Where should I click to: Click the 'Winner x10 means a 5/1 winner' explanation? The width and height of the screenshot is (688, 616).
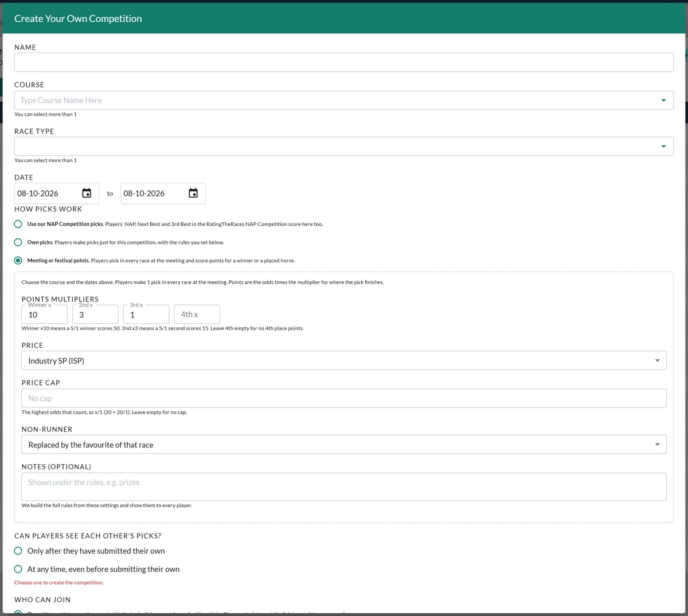163,328
